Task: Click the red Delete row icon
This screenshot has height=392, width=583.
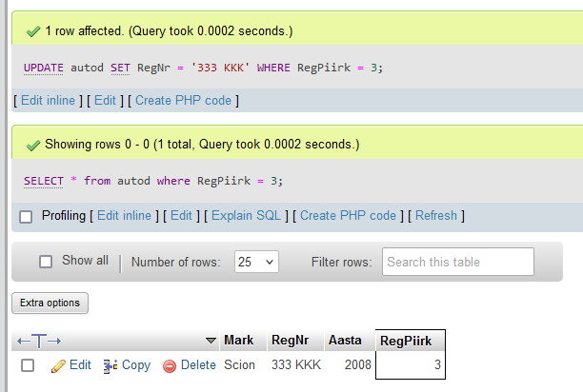Action: [170, 365]
